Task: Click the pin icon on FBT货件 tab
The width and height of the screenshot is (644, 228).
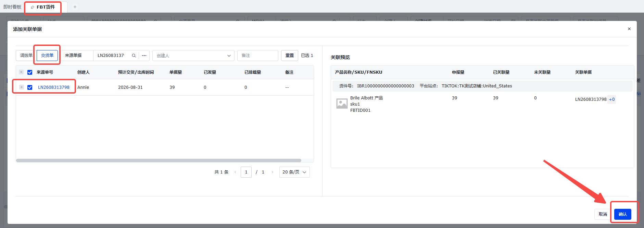Action: click(33, 7)
